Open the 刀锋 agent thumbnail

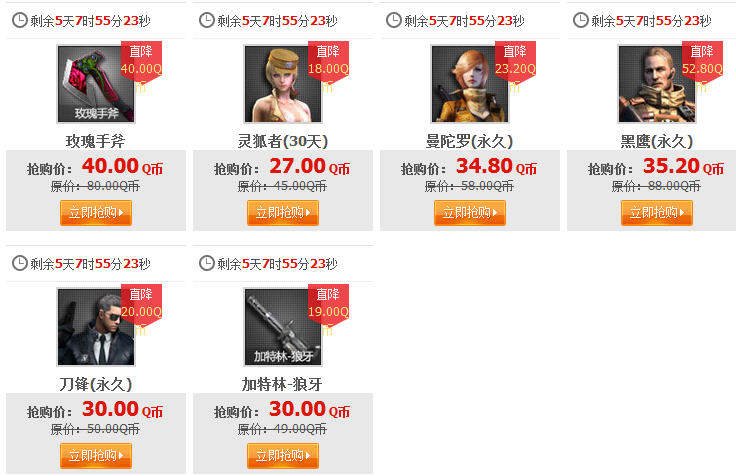pyautogui.click(x=96, y=327)
